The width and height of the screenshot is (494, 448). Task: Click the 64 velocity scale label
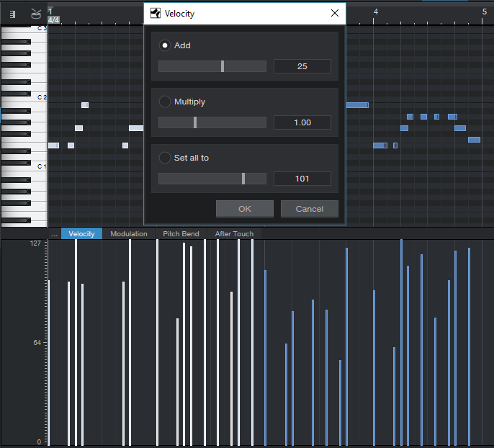pyautogui.click(x=37, y=342)
